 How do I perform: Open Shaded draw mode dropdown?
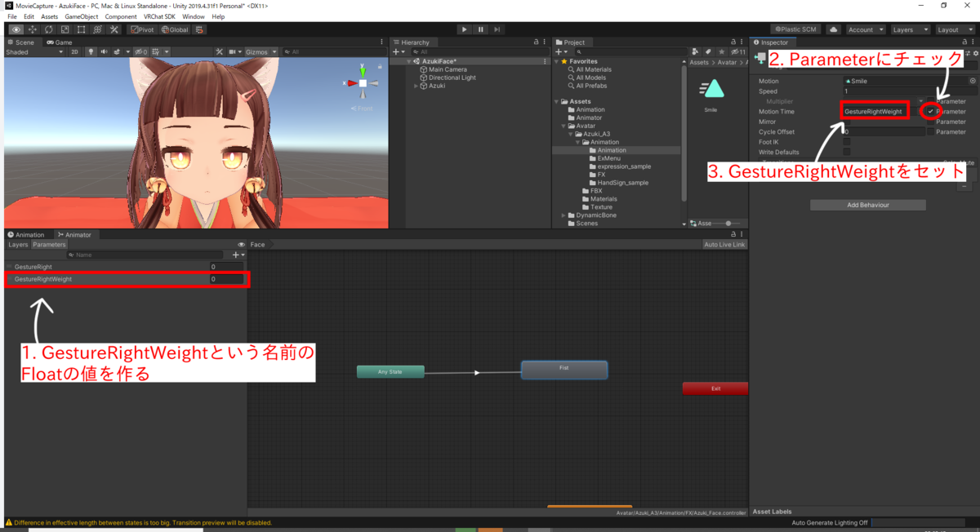[x=34, y=51]
